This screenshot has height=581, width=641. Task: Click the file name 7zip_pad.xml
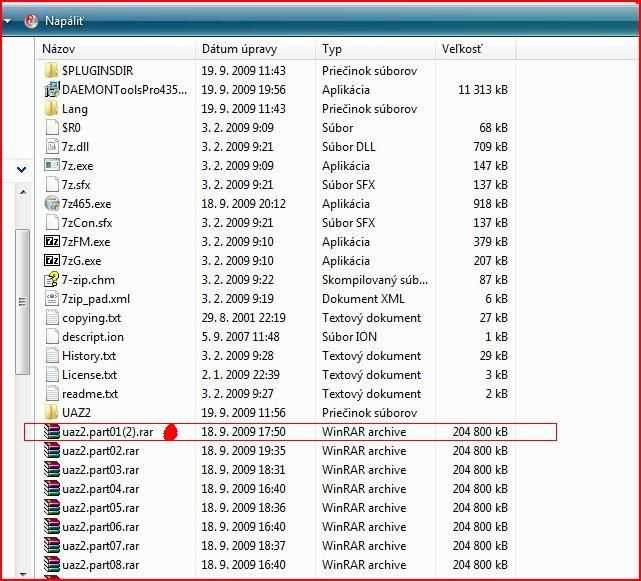[x=96, y=299]
